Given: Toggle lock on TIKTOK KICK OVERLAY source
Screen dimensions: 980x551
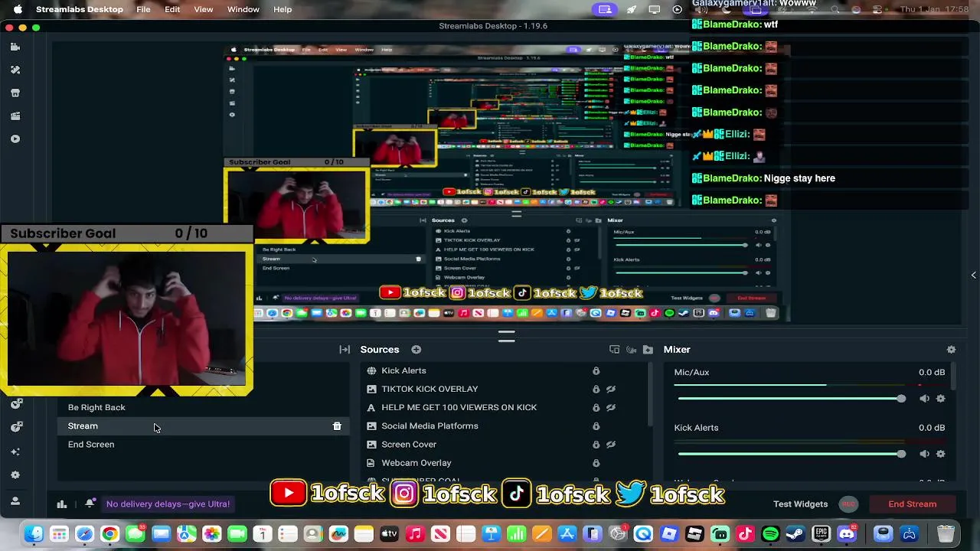Looking at the screenshot, I should (596, 390).
